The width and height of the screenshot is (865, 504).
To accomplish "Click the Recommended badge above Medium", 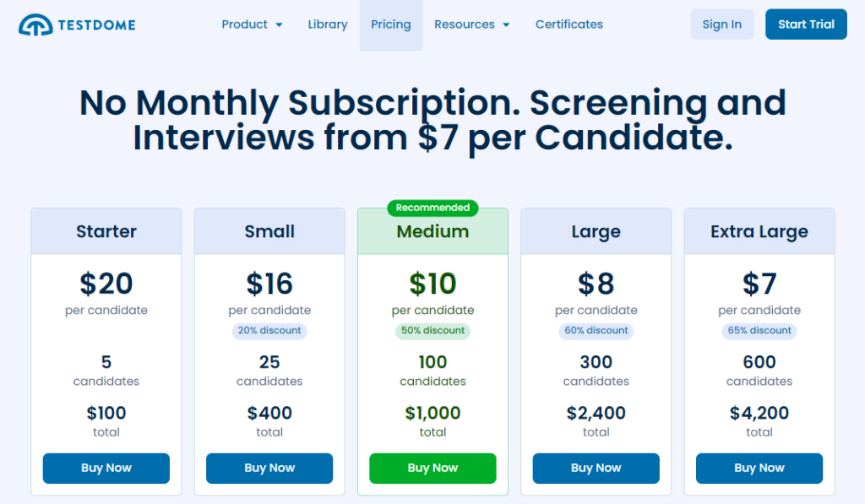I will tap(432, 208).
